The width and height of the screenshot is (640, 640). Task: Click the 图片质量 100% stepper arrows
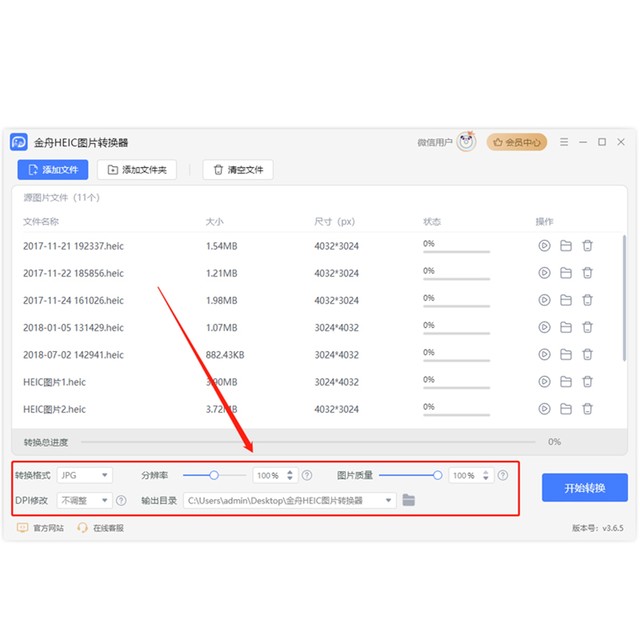tap(486, 475)
